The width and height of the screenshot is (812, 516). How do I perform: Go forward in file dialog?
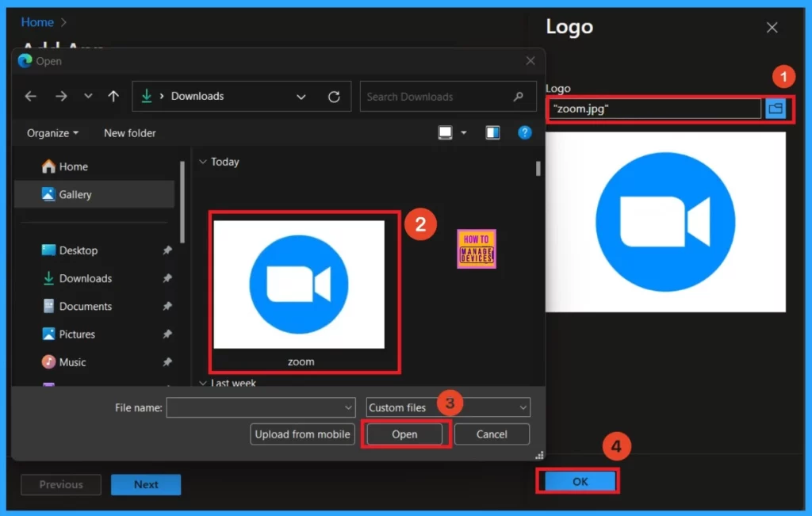click(61, 96)
